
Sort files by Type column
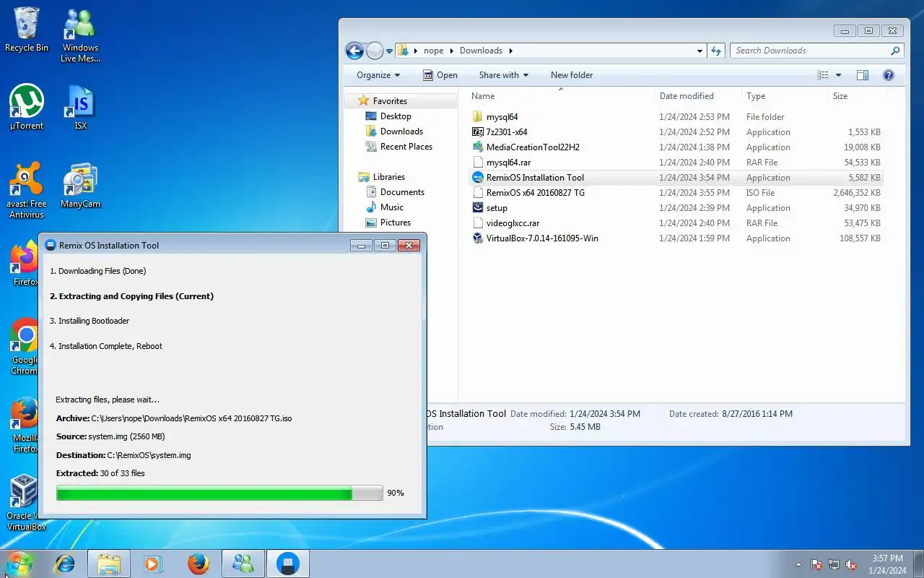tap(784, 96)
